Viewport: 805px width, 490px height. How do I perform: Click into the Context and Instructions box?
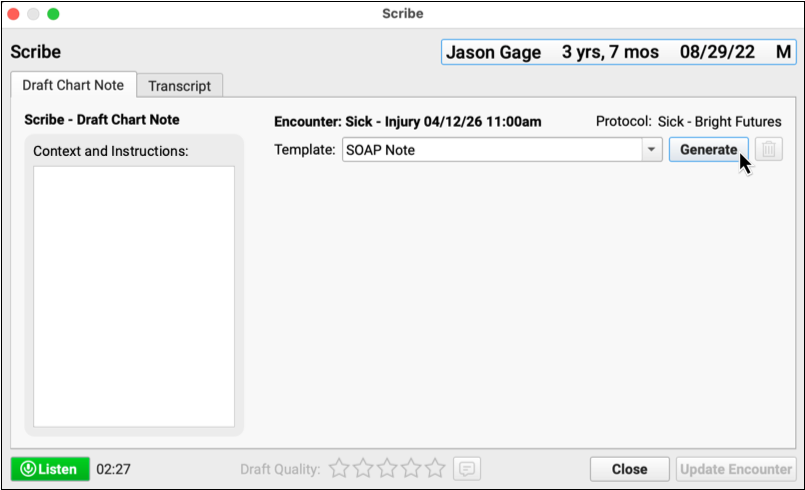click(x=134, y=296)
